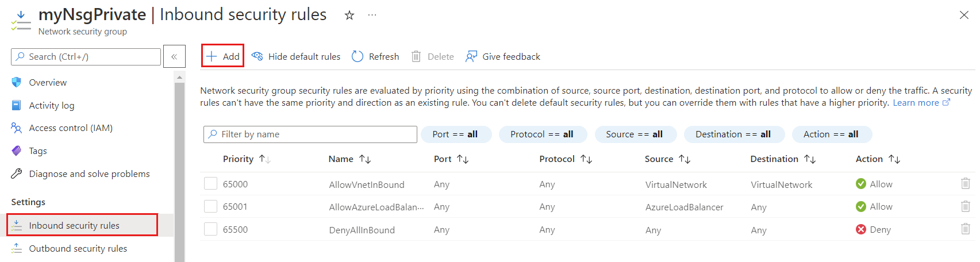Sort rules by Priority column header
This screenshot has height=262, width=980.
[x=239, y=159]
